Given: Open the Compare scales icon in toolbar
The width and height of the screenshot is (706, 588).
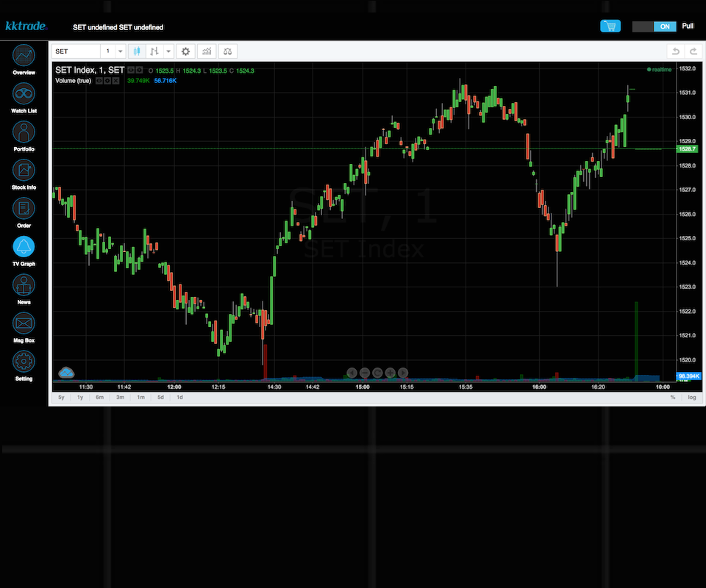Looking at the screenshot, I should pyautogui.click(x=228, y=51).
